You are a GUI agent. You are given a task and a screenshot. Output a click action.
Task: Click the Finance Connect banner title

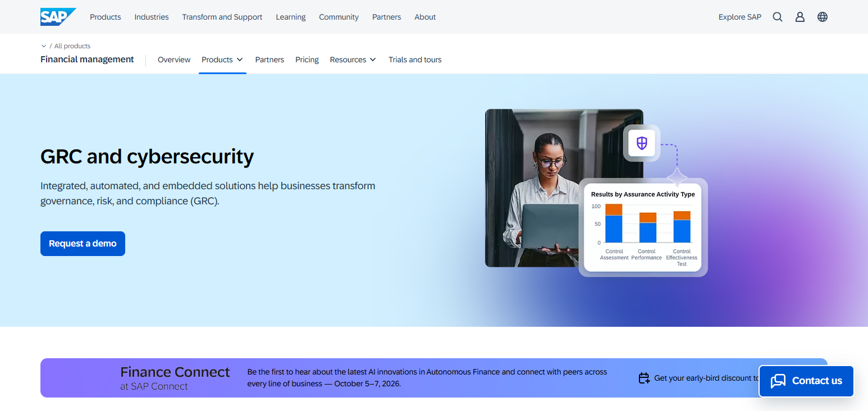tap(175, 372)
